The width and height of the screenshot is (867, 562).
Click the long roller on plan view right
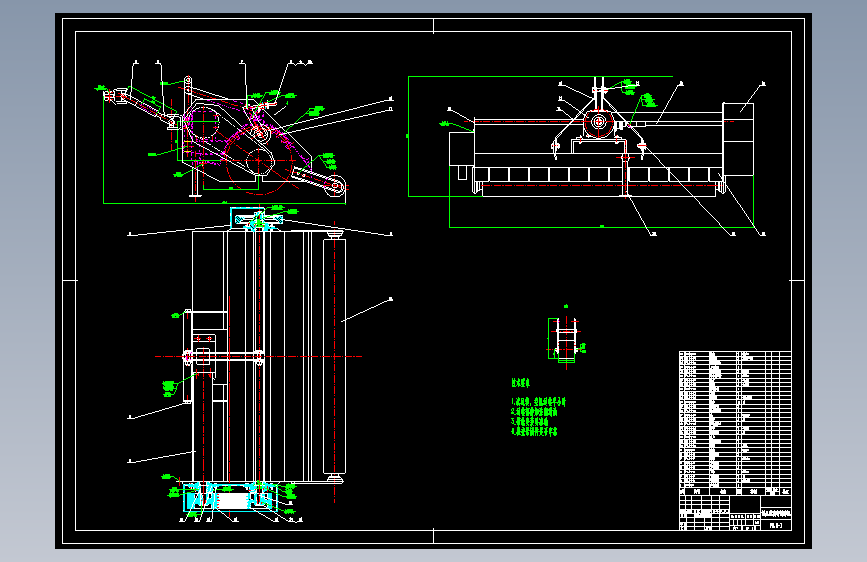pos(334,357)
